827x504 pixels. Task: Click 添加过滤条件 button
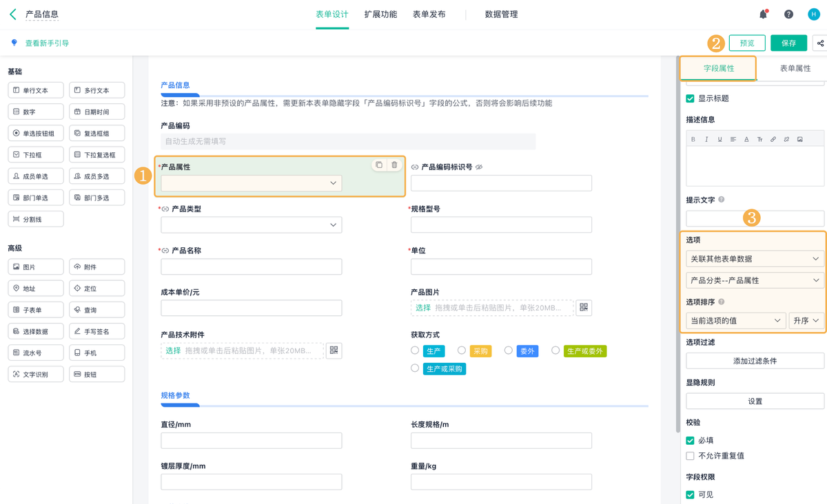pyautogui.click(x=755, y=361)
